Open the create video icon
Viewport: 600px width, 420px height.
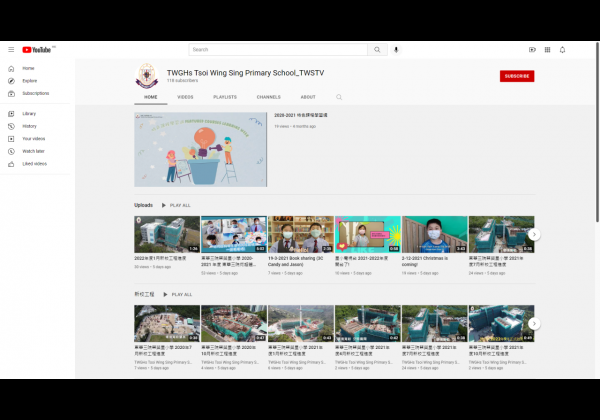pos(532,50)
